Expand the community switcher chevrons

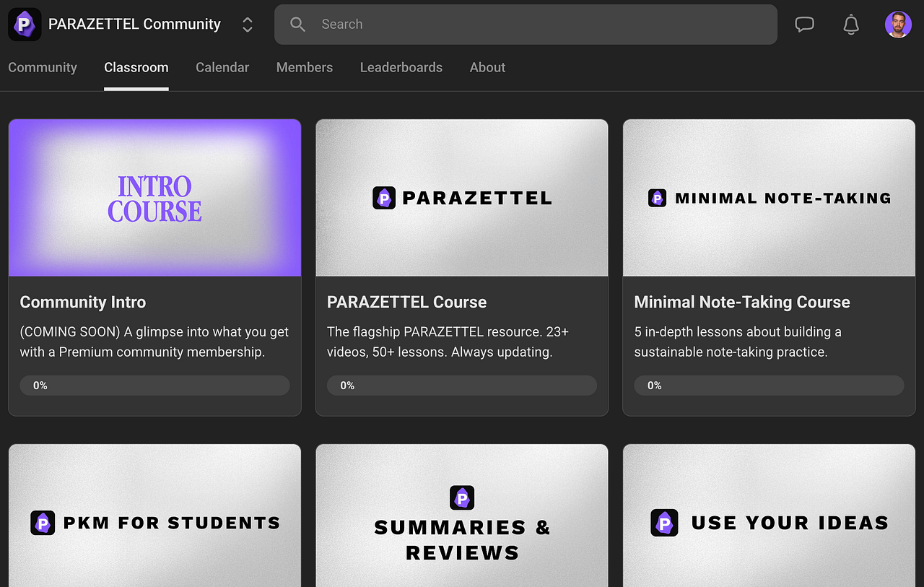pyautogui.click(x=247, y=25)
